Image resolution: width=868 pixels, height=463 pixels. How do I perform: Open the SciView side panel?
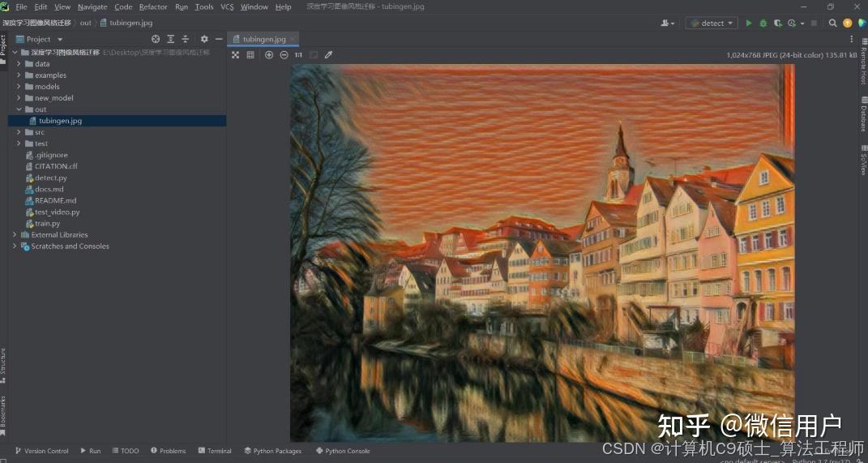pyautogui.click(x=864, y=160)
